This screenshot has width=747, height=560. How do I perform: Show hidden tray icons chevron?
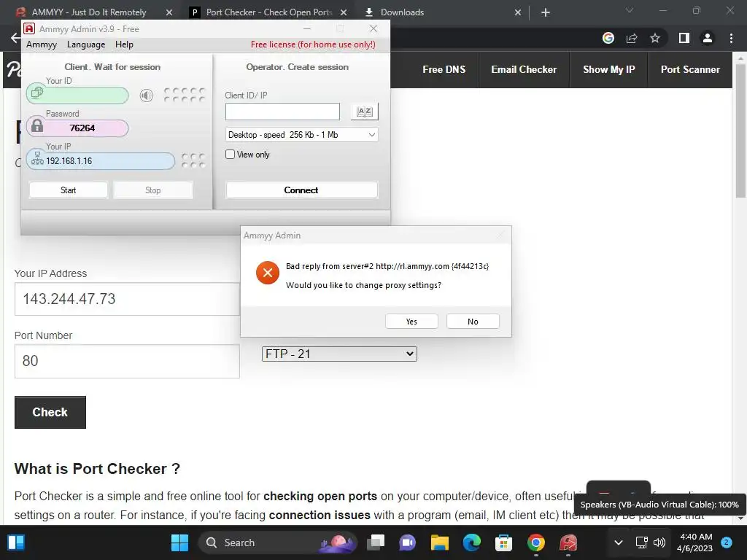(619, 542)
